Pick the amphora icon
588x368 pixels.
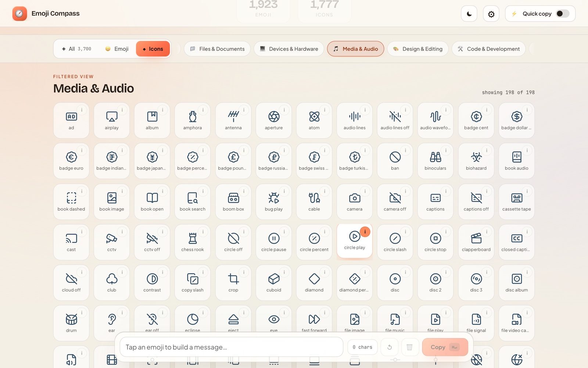pos(193,120)
